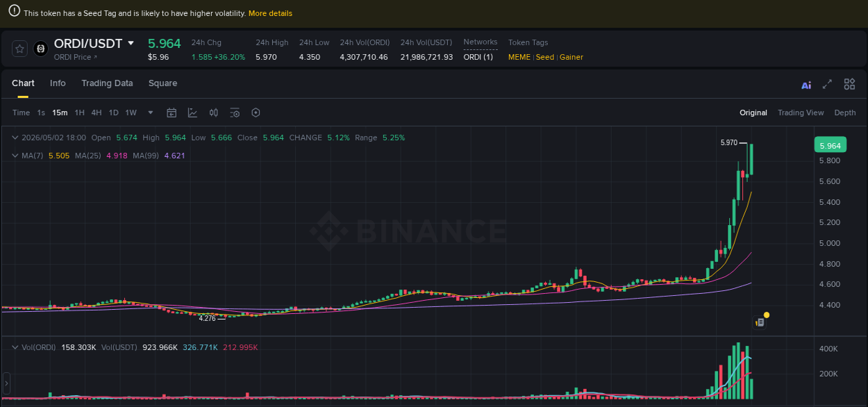Click the ORDI (1) network value

click(x=478, y=57)
